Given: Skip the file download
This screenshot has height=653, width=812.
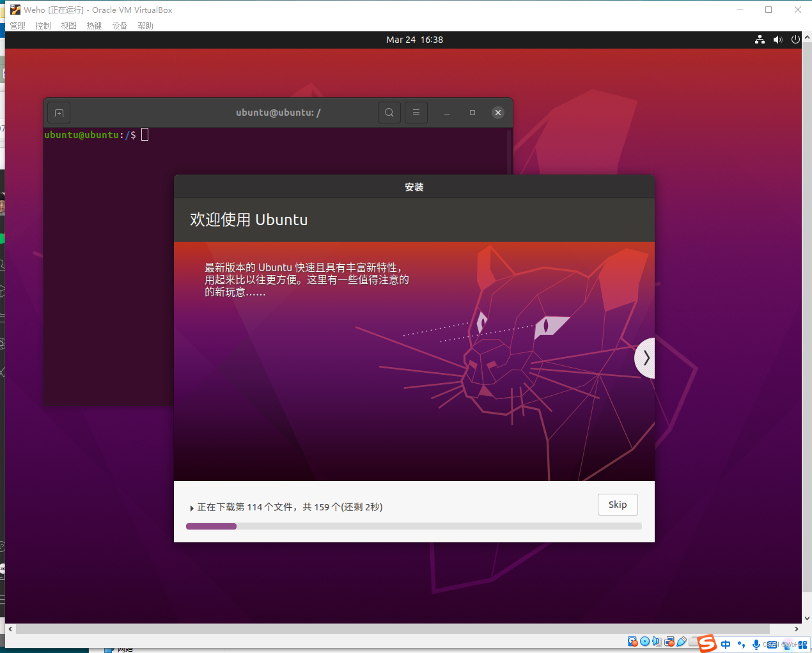Looking at the screenshot, I should [x=618, y=505].
